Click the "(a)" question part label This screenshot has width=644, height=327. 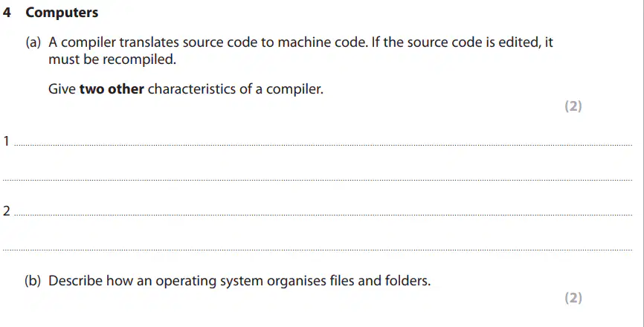pos(33,42)
